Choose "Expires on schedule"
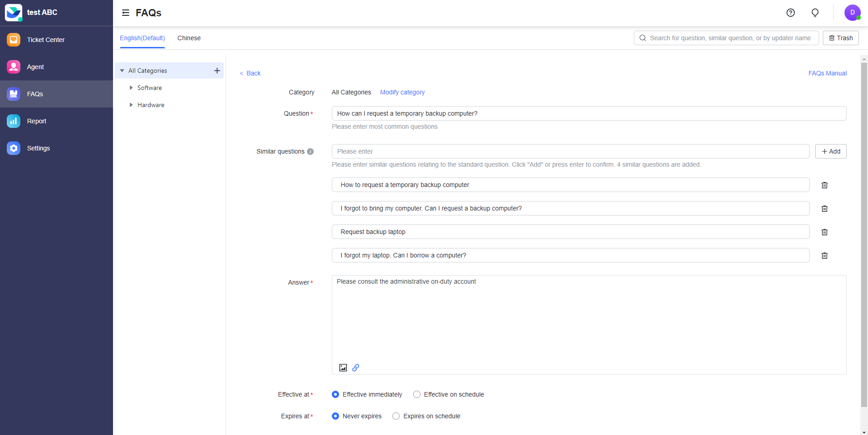 click(396, 416)
